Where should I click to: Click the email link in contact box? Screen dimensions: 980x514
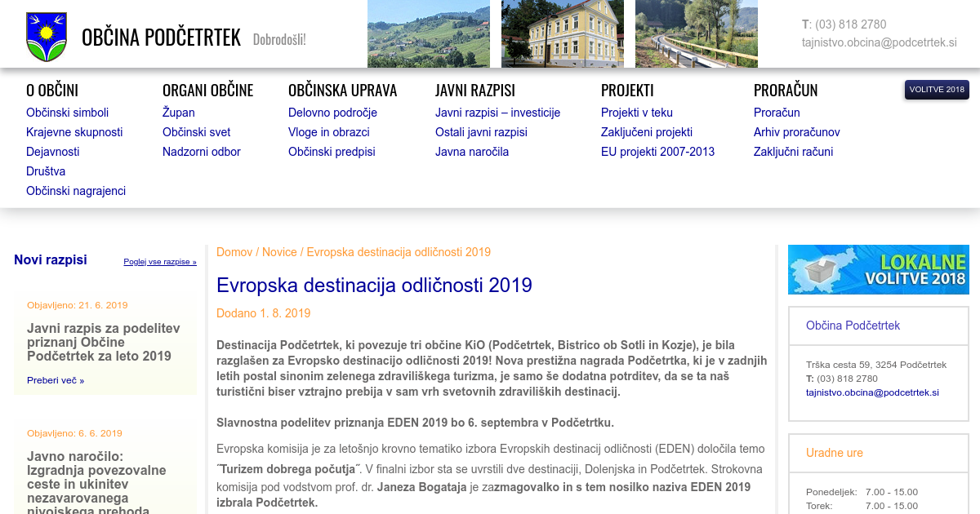coord(871,392)
